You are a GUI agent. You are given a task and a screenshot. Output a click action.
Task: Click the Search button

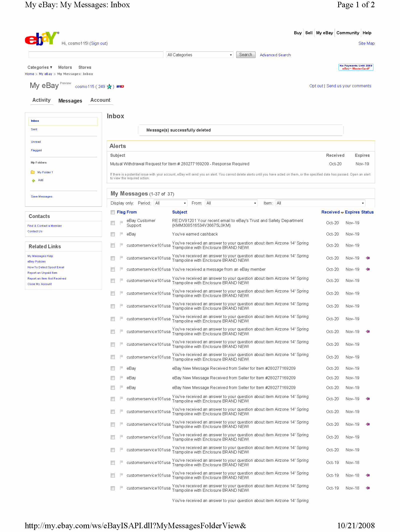(246, 55)
